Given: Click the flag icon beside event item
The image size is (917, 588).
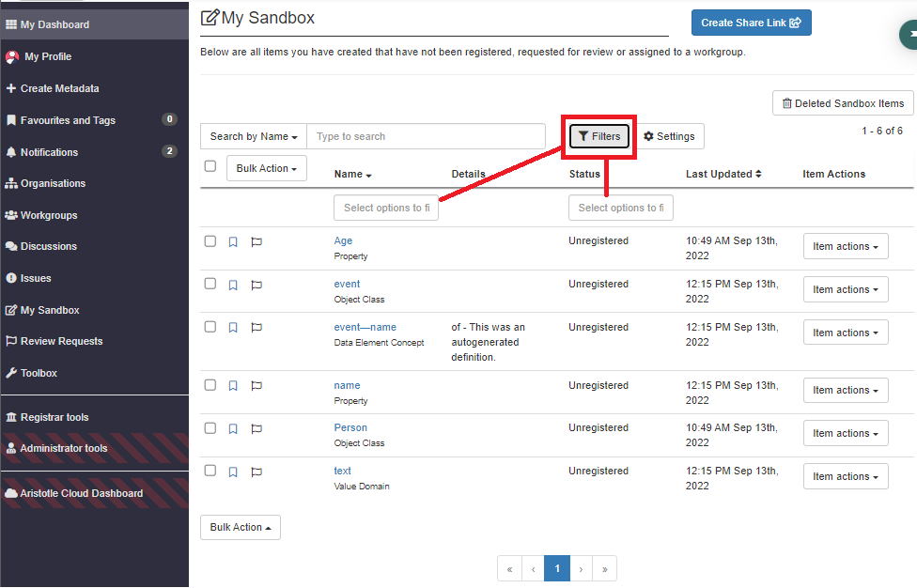Looking at the screenshot, I should pos(256,285).
